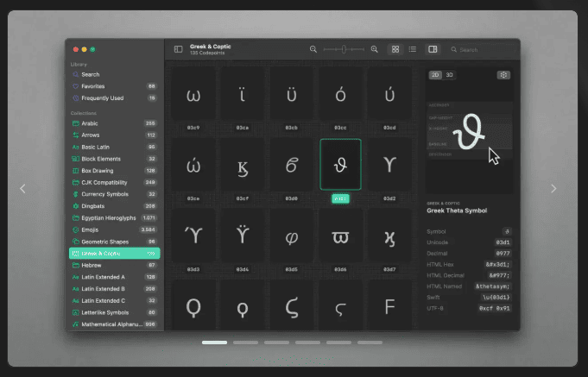
Task: Click the HTML Named value &thetasym;
Action: 492,286
